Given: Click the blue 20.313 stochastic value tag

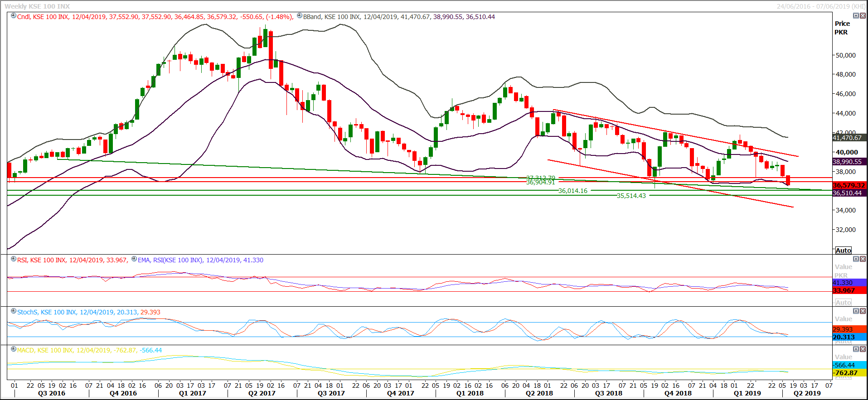Looking at the screenshot, I should click(849, 337).
